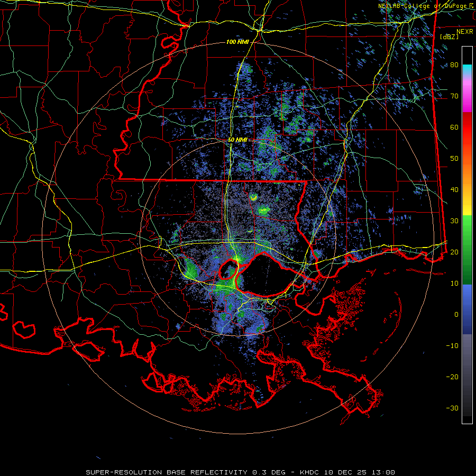Image resolution: width=476 pixels, height=476 pixels.
Task: Click the "[dBZ]" unit label above color bar
Action: click(x=449, y=36)
